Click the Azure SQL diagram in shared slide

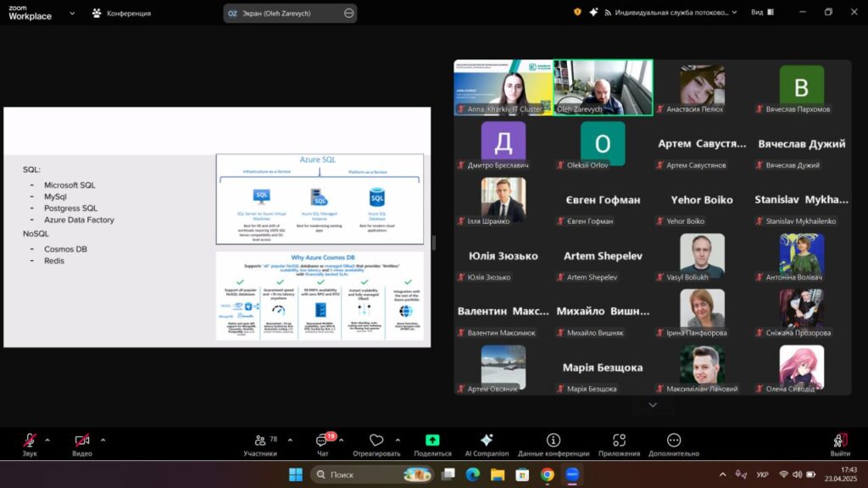click(320, 199)
